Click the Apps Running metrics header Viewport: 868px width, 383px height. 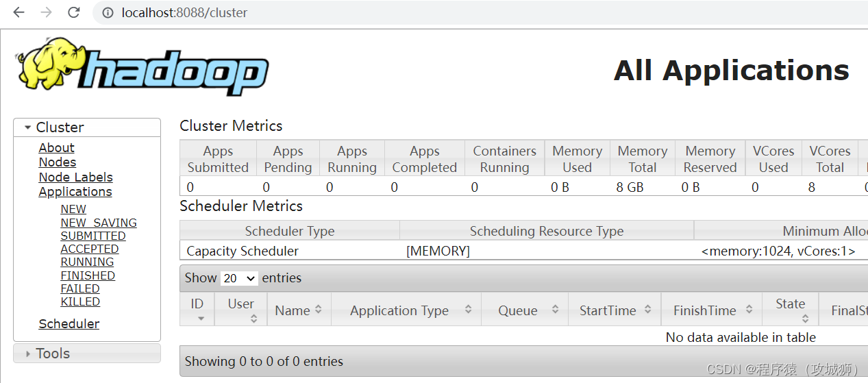pos(352,159)
